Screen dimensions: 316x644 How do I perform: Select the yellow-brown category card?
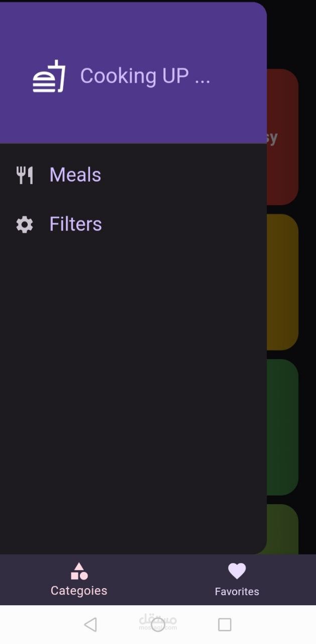tap(282, 282)
